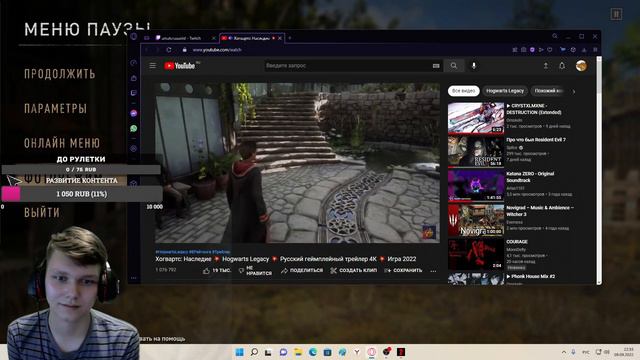Open the YouTube hamburger guide menu
The height and width of the screenshot is (360, 640).
[x=153, y=66]
